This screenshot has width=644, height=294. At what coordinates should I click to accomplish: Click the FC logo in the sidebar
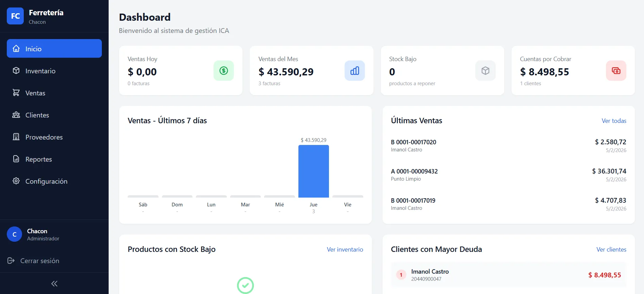[15, 16]
